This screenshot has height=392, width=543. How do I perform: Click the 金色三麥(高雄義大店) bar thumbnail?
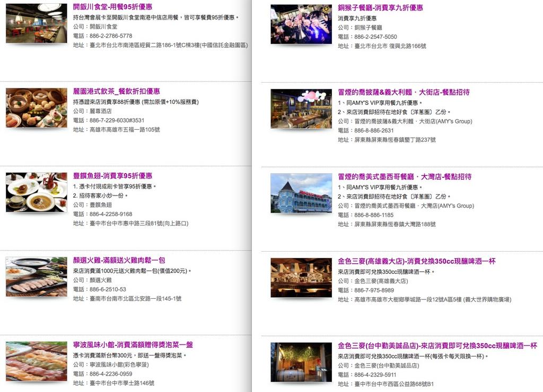301,278
